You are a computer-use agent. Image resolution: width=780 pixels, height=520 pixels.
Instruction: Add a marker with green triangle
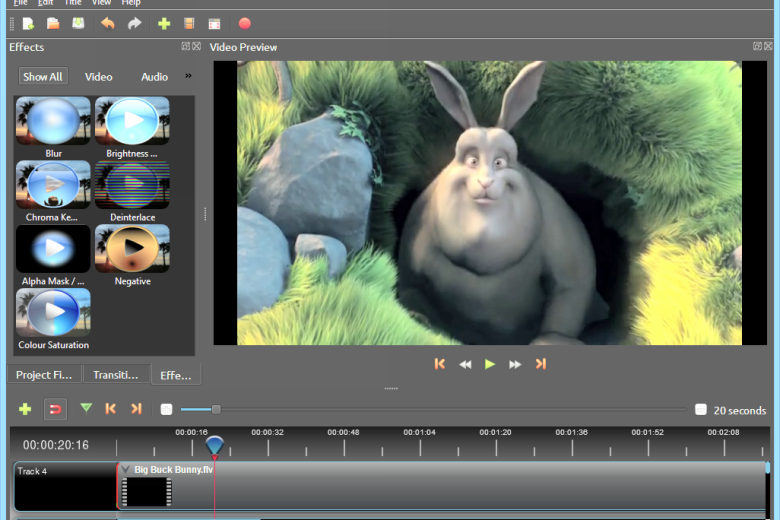point(86,409)
